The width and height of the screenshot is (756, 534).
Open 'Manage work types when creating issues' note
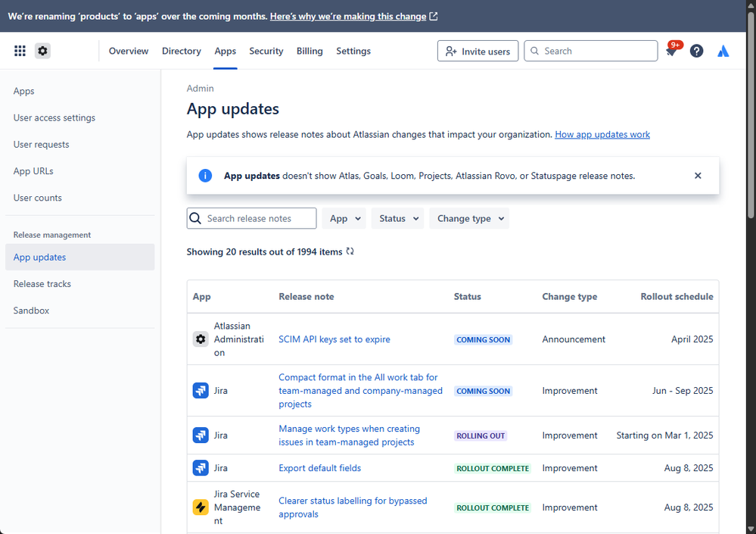pyautogui.click(x=349, y=435)
